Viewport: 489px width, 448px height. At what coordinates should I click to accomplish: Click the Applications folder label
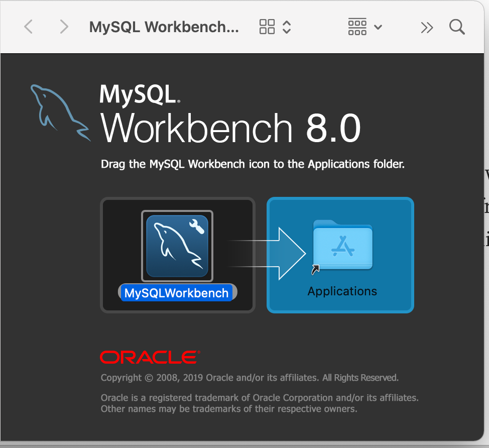(x=342, y=291)
